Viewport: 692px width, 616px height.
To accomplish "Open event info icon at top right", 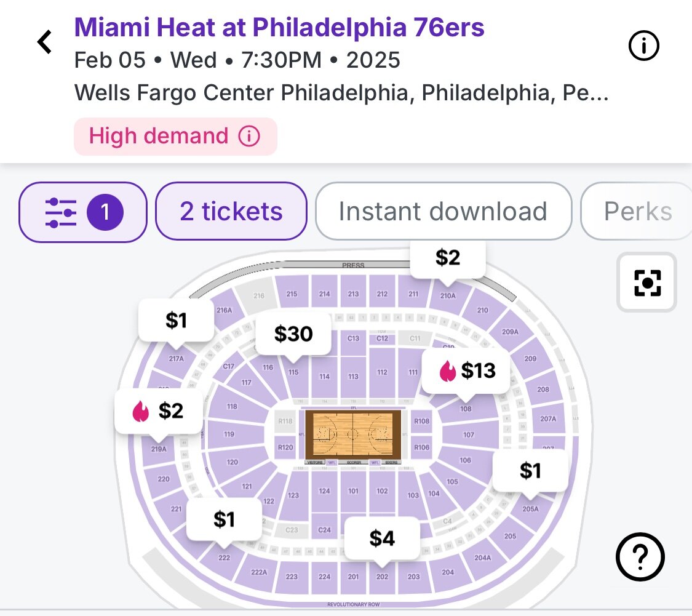I will (x=644, y=46).
